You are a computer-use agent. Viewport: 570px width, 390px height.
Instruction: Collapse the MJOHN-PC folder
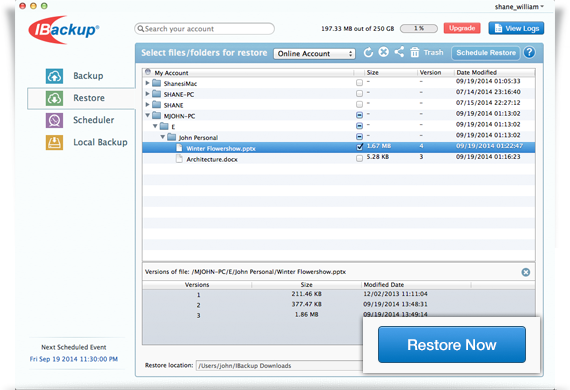coord(148,115)
